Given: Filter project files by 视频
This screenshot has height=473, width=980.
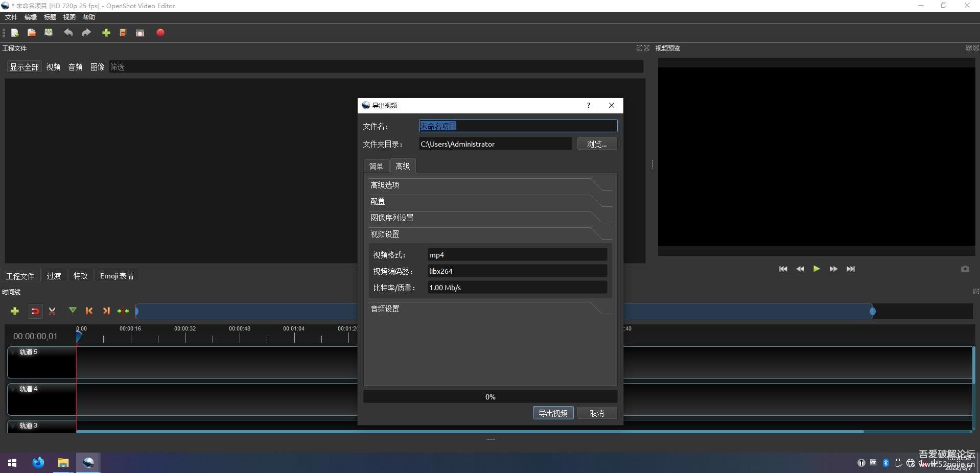Looking at the screenshot, I should [x=53, y=67].
